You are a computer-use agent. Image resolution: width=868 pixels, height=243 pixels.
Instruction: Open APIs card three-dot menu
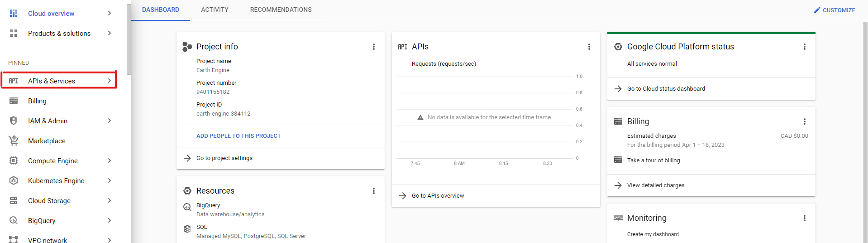coord(589,47)
